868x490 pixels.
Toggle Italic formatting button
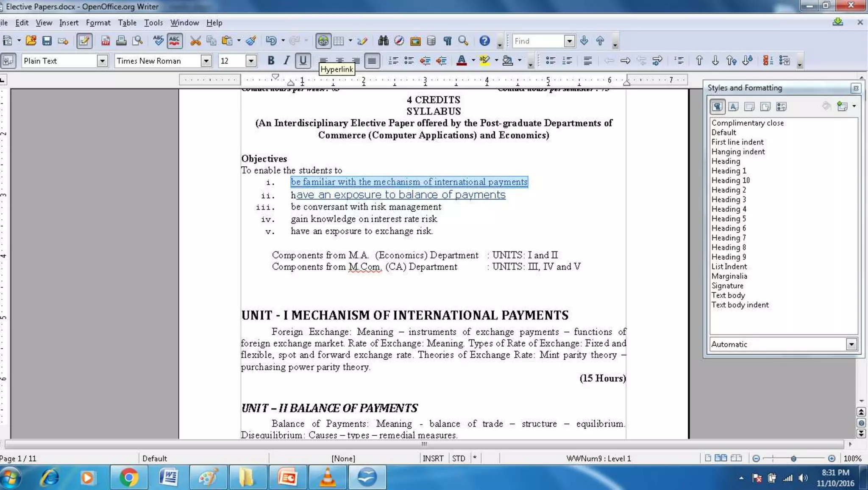[x=287, y=61]
